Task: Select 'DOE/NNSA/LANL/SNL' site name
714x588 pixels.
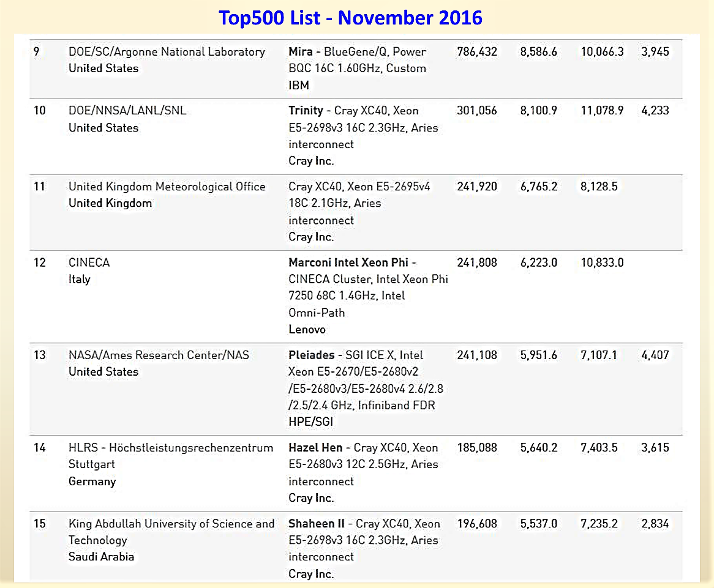Action: 127,111
